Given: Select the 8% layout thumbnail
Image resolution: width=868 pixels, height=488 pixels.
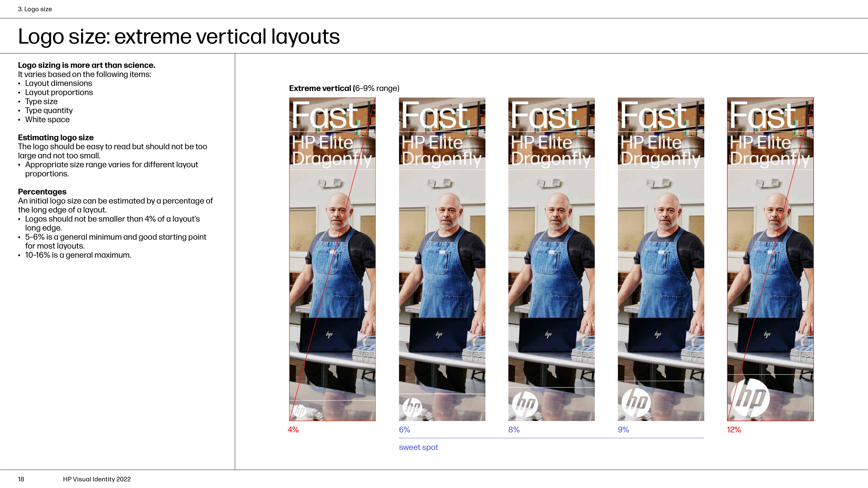Looking at the screenshot, I should tap(552, 259).
